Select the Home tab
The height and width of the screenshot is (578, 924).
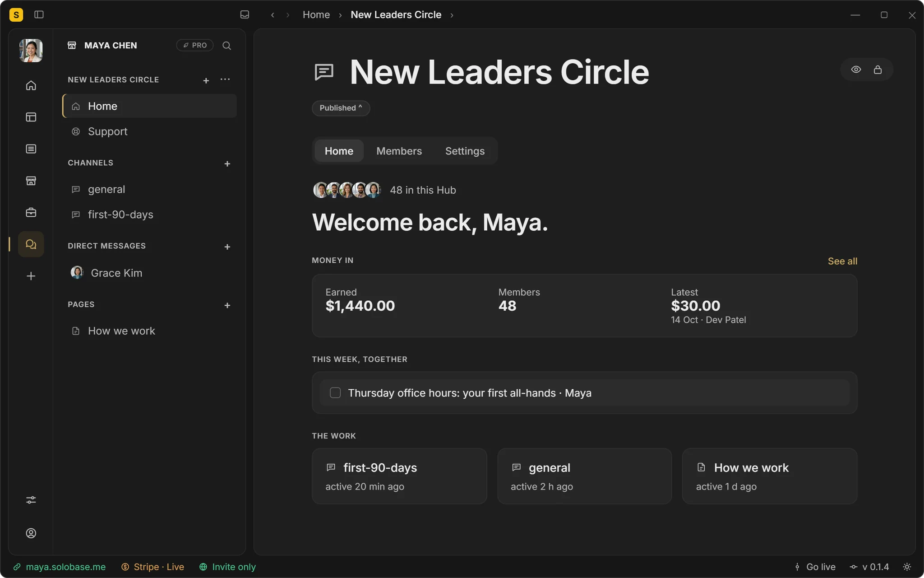(x=339, y=151)
